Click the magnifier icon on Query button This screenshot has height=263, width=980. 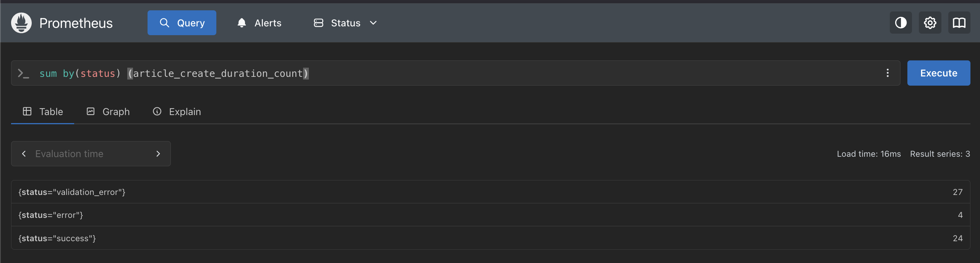click(164, 23)
